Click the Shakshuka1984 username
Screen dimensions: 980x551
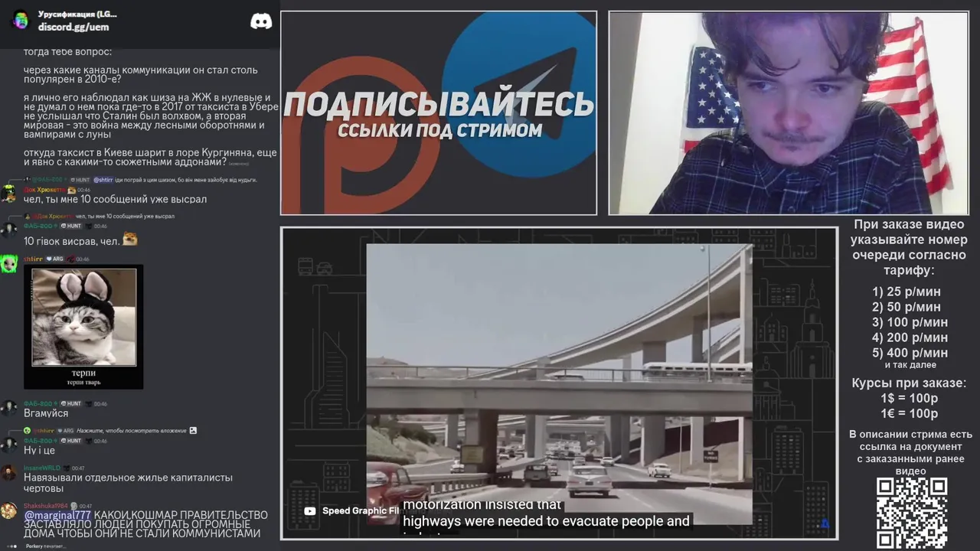(45, 506)
